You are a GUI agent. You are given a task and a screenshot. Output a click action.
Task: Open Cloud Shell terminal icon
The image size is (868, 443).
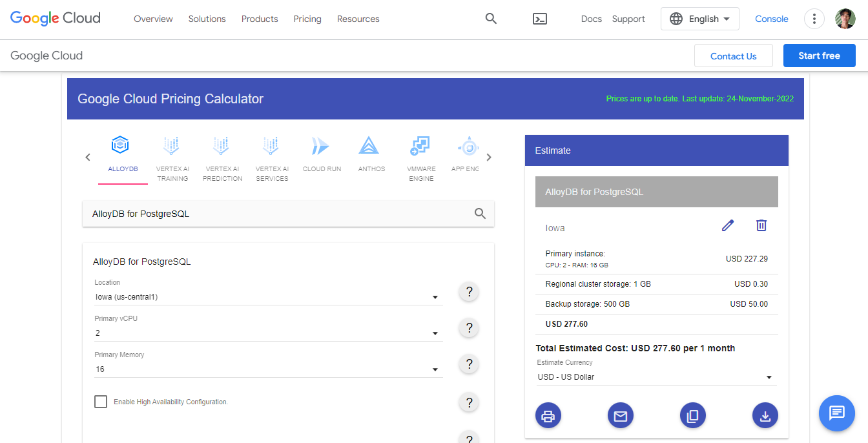540,19
